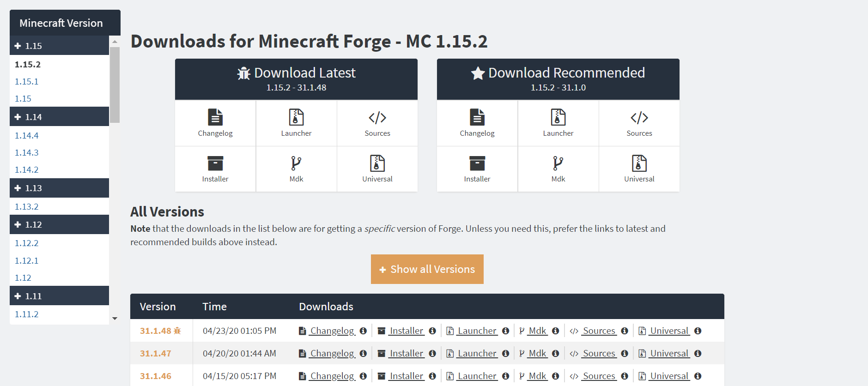
Task: Click timestamp 04/23/20 01:05 PM
Action: 239,331
